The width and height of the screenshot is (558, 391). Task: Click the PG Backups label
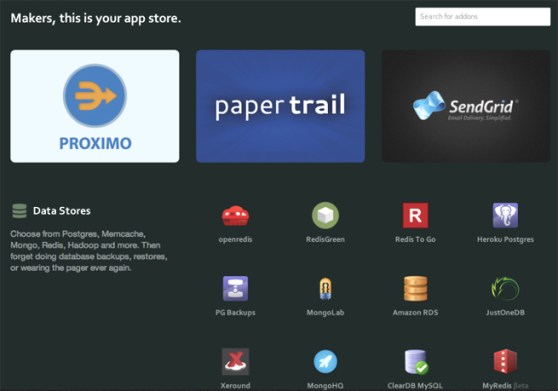pos(235,313)
